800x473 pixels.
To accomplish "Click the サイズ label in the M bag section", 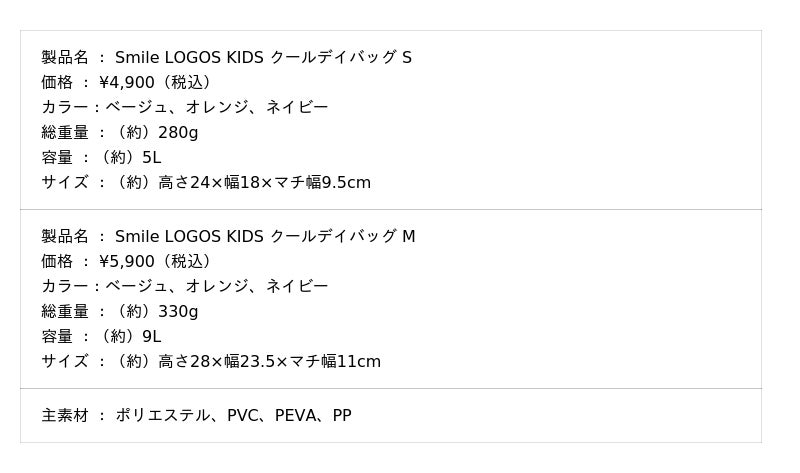I will pyautogui.click(x=65, y=361).
